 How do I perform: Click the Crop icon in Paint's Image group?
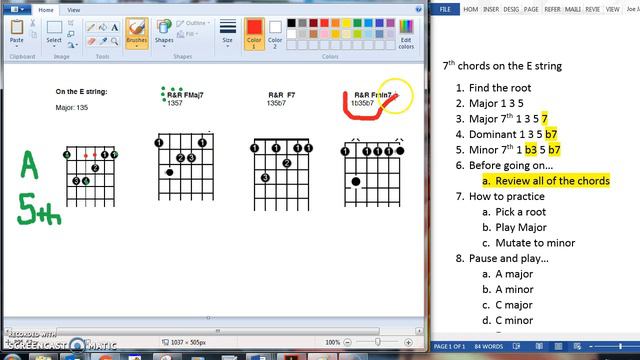(x=71, y=23)
